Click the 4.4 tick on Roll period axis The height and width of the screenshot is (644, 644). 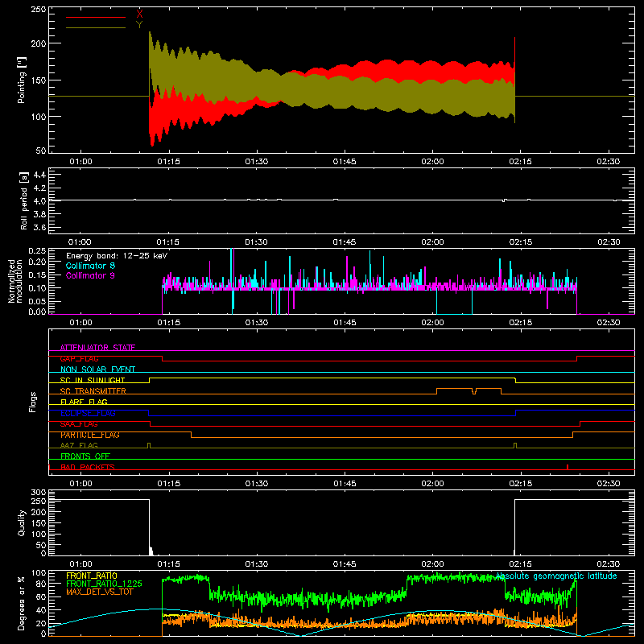coord(39,175)
